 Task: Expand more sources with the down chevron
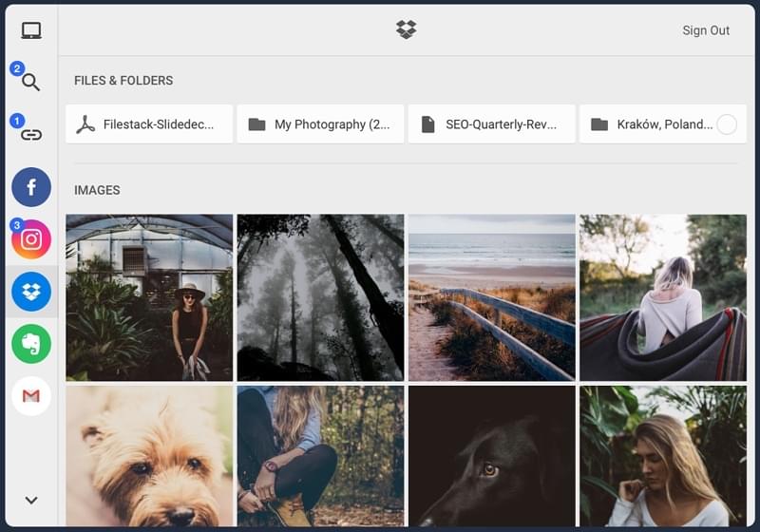click(30, 500)
